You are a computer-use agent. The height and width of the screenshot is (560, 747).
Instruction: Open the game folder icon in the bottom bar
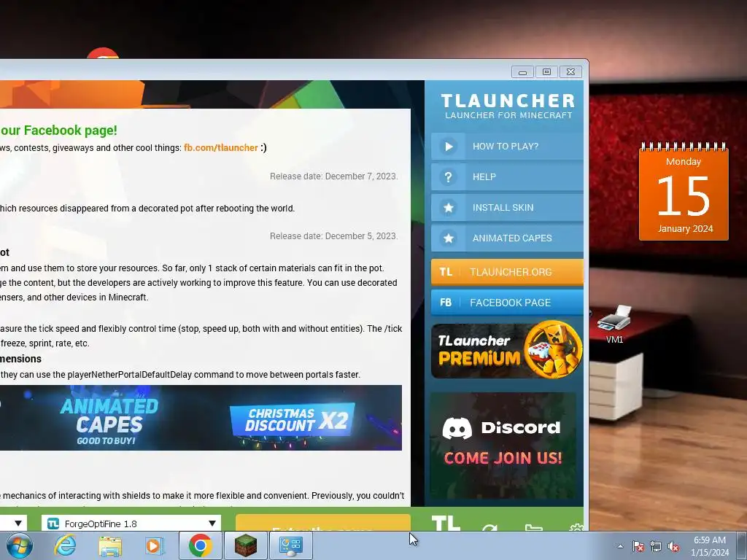[x=533, y=528]
